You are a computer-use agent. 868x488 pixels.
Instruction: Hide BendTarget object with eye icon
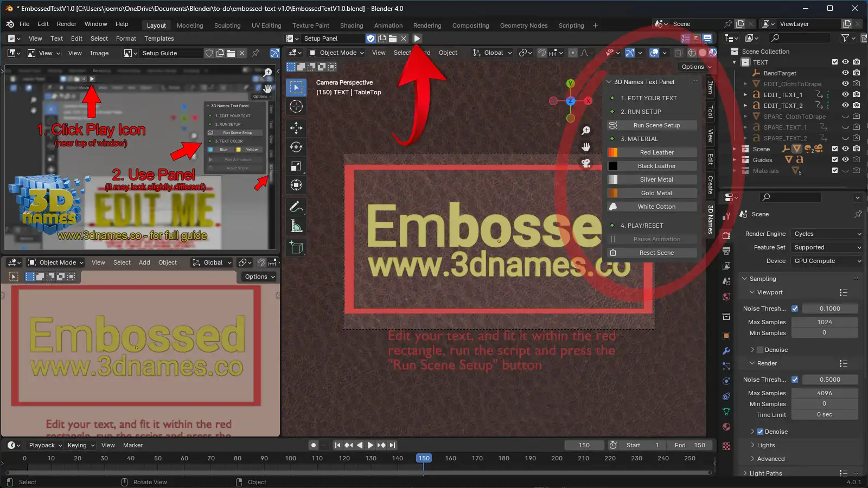(x=845, y=73)
